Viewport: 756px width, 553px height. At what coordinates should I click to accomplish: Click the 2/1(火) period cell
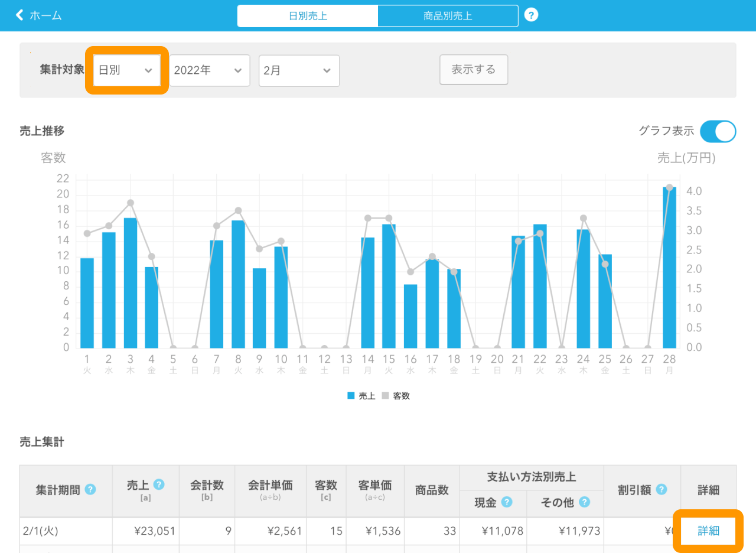pyautogui.click(x=66, y=531)
